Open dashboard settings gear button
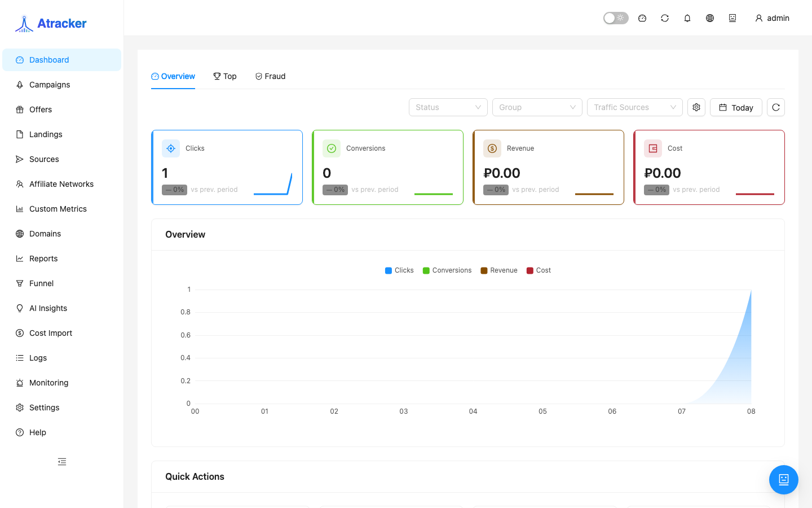The image size is (812, 508). pyautogui.click(x=696, y=107)
